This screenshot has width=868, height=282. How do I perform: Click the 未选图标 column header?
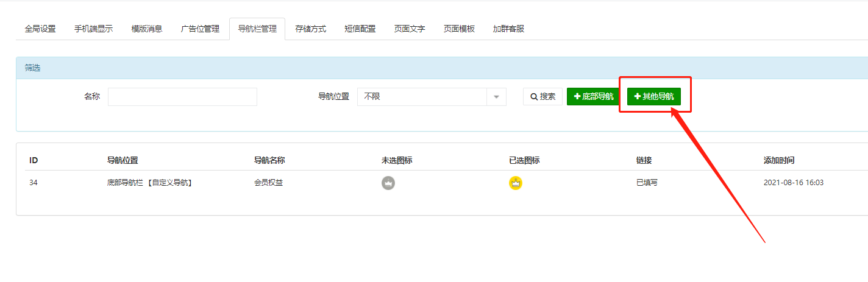click(x=397, y=160)
